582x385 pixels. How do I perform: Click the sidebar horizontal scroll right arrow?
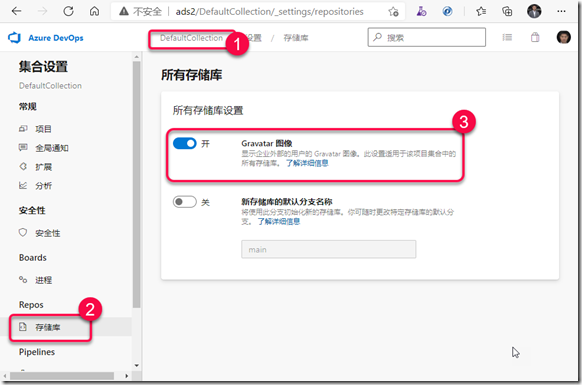[127, 376]
